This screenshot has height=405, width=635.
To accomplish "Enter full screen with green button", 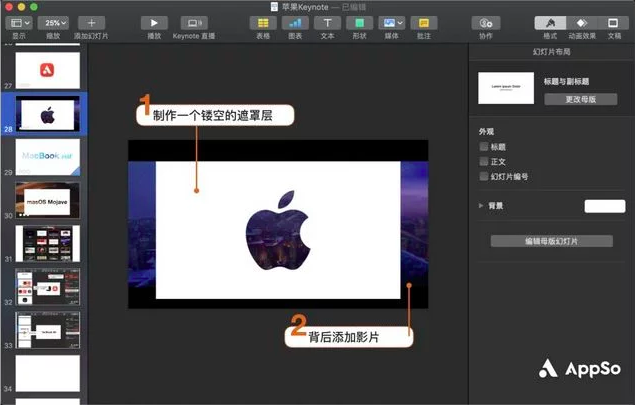I will coord(34,6).
